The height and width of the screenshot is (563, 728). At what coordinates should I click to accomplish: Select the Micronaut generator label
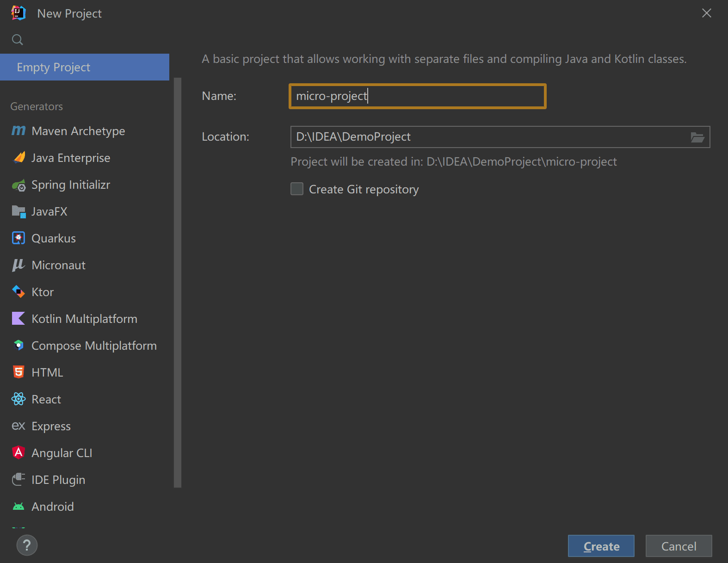(59, 266)
